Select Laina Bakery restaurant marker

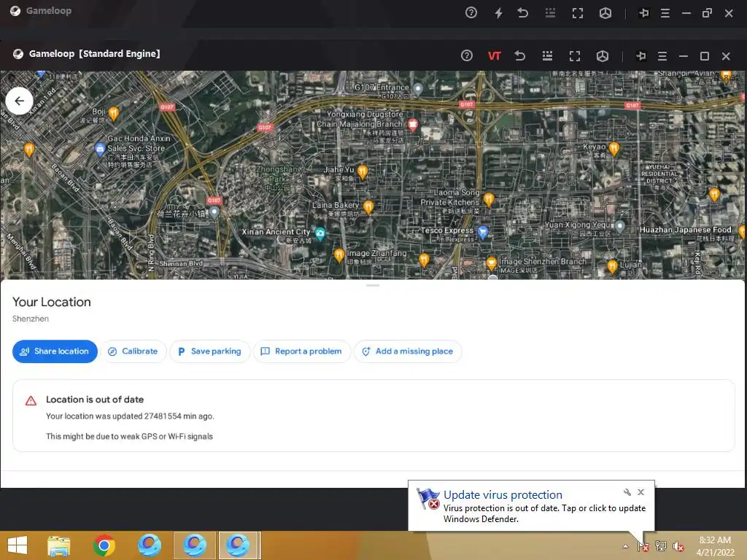pyautogui.click(x=368, y=206)
